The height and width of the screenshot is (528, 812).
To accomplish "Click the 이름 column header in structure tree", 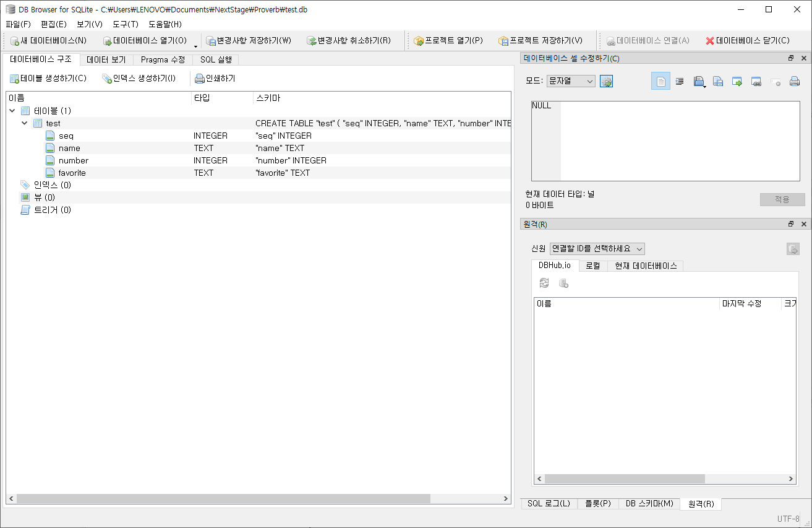I will [x=98, y=98].
